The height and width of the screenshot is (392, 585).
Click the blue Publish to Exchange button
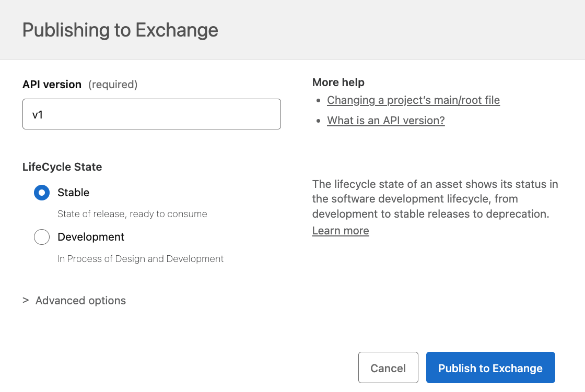490,367
